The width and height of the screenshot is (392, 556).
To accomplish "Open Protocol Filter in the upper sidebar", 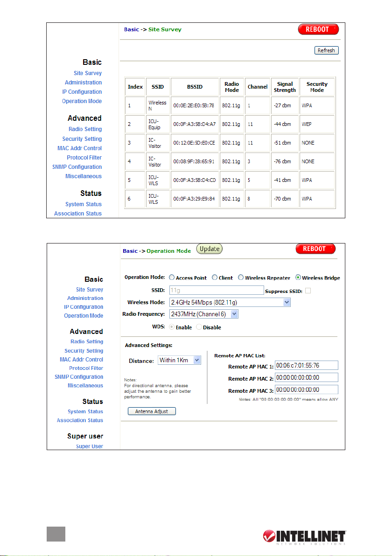I will click(x=84, y=158).
